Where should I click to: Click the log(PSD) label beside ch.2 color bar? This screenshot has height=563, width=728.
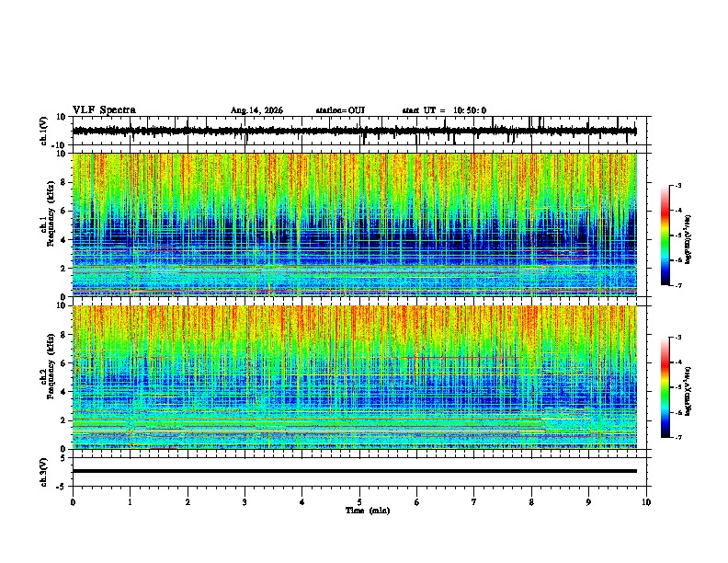tap(688, 392)
